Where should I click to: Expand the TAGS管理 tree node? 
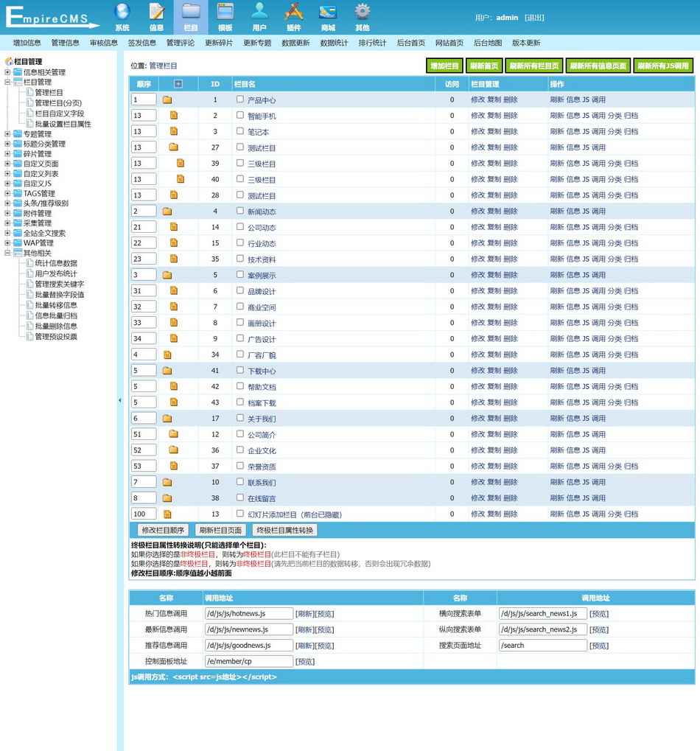(7, 194)
